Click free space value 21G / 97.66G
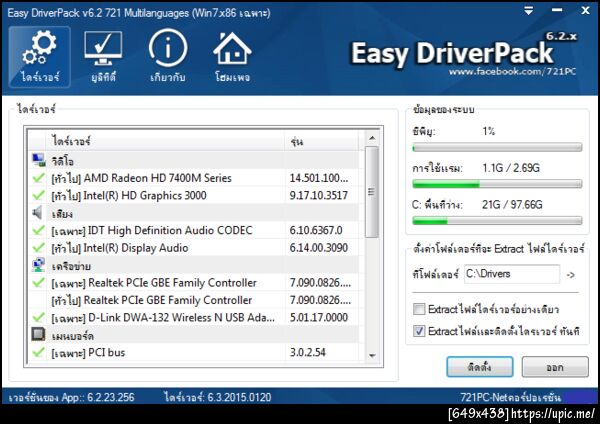 [x=512, y=205]
